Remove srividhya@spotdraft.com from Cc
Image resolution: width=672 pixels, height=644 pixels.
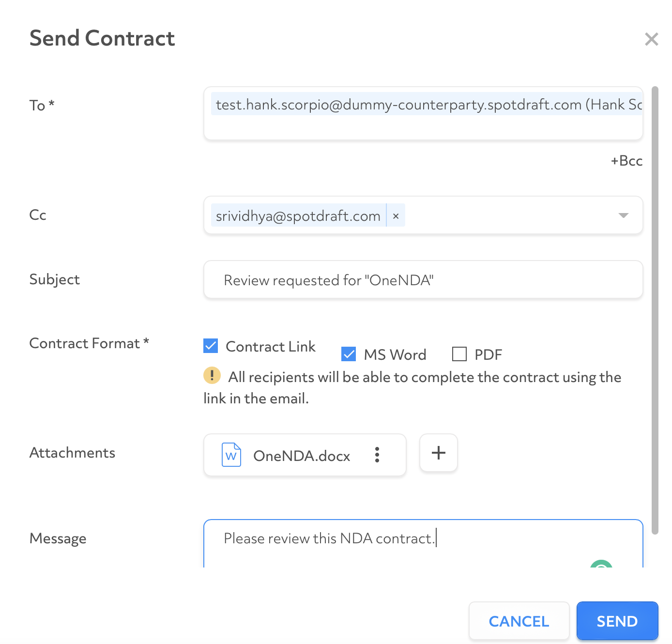(396, 216)
